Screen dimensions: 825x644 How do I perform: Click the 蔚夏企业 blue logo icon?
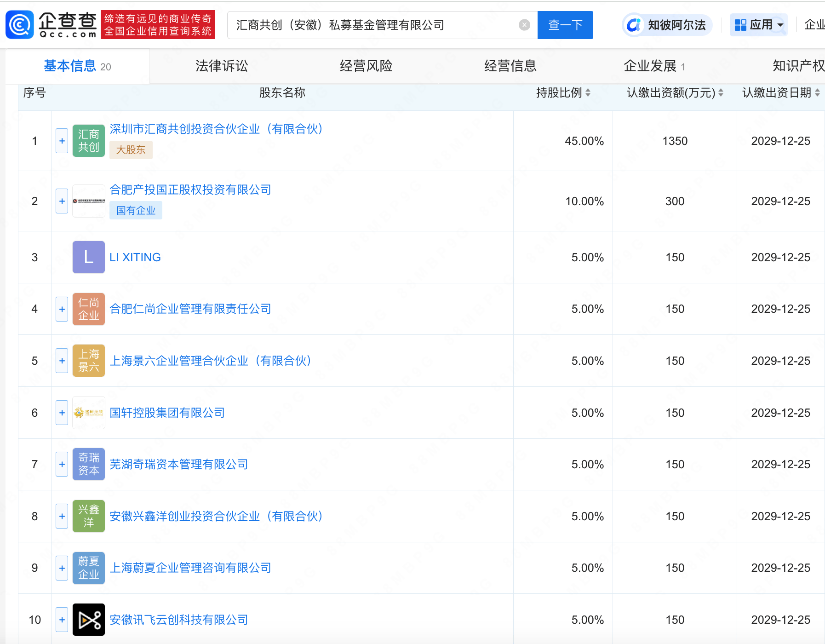(89, 568)
